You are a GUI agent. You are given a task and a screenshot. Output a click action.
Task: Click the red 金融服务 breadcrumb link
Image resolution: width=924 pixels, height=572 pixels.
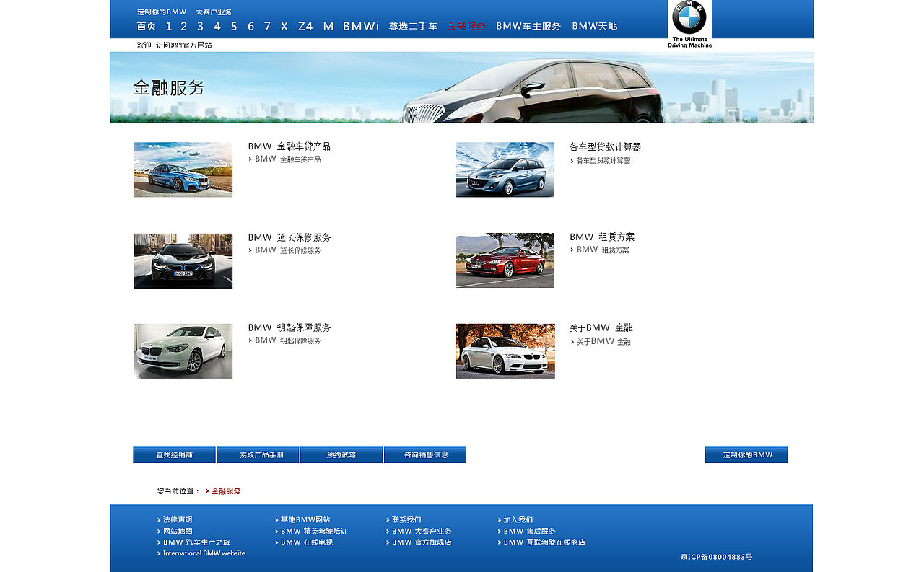click(226, 491)
